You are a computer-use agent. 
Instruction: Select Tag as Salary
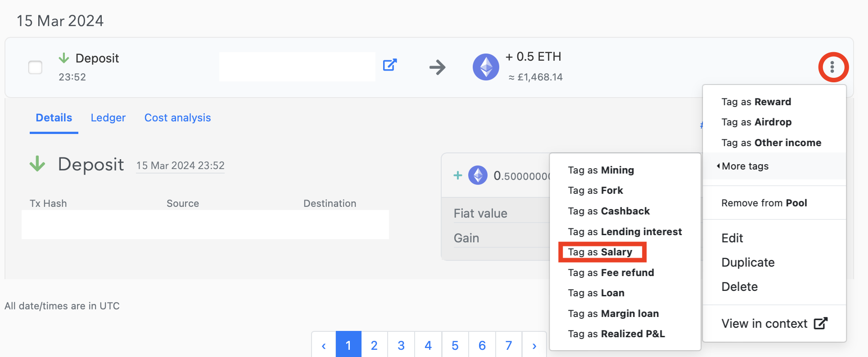600,252
